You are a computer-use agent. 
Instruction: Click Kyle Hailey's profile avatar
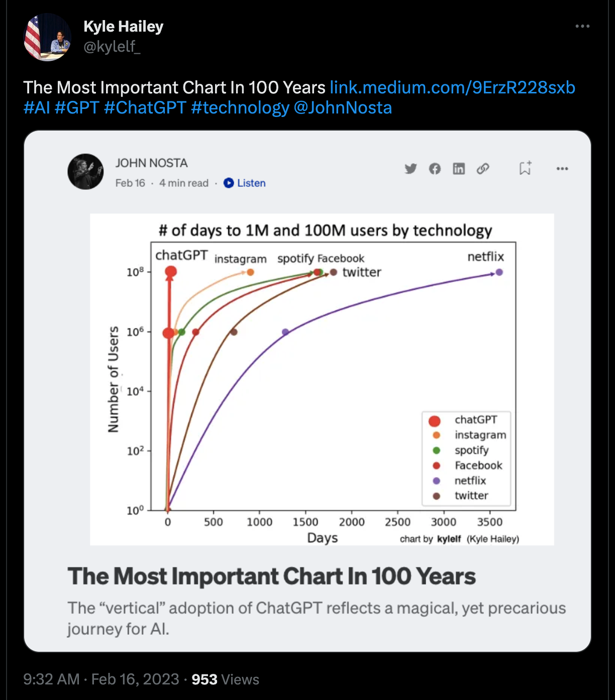click(48, 37)
